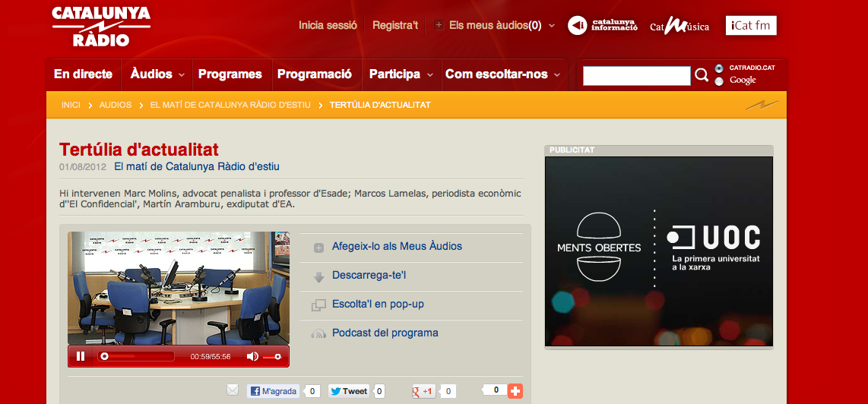868x404 pixels.
Task: Click Descarrega-te'l link
Action: [369, 275]
